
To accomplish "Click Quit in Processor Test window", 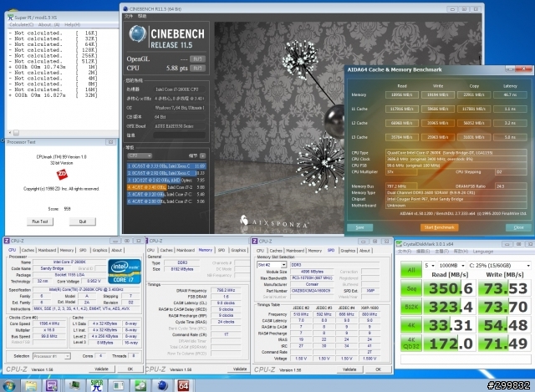I will [83, 221].
